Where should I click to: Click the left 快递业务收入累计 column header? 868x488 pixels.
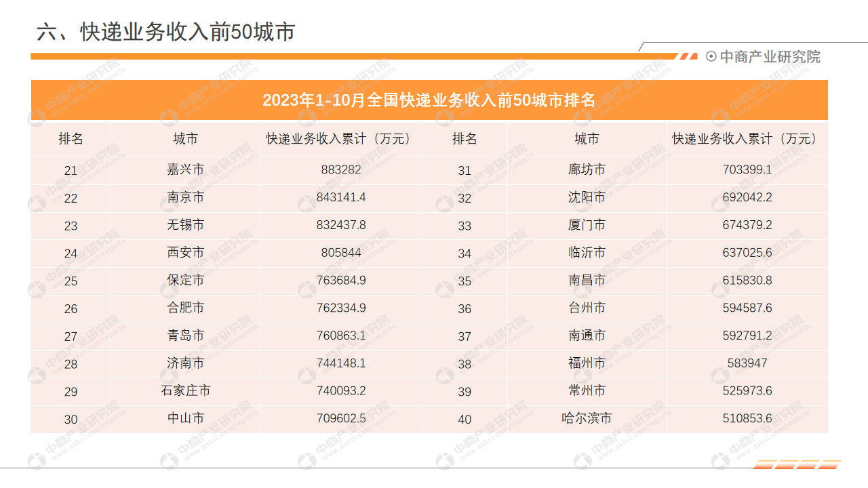pos(340,139)
